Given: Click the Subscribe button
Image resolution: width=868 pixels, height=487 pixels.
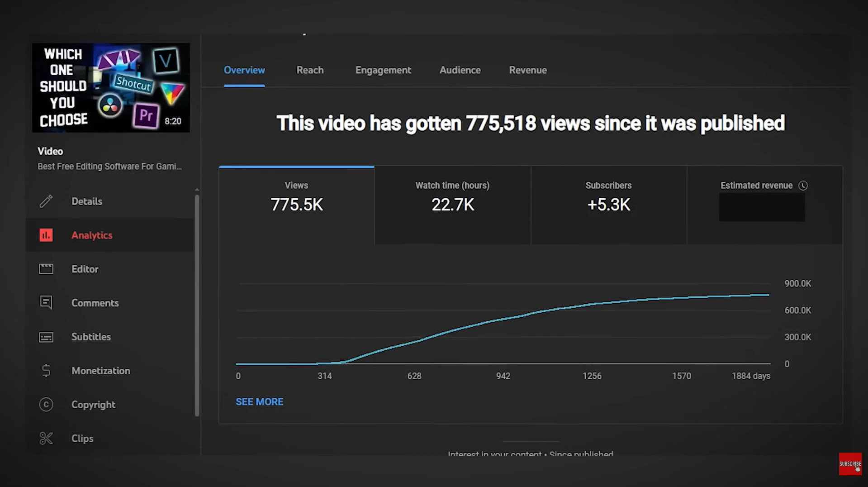Looking at the screenshot, I should (850, 463).
